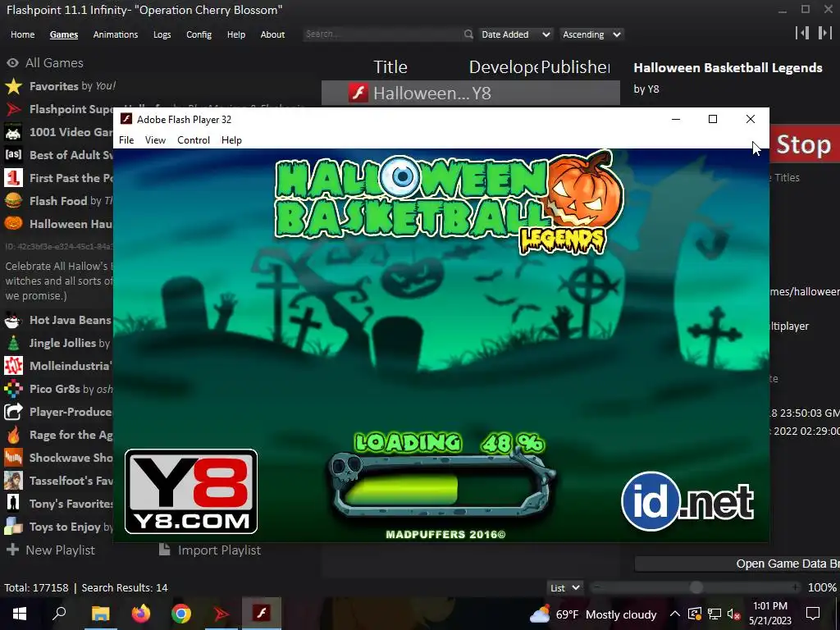Click the Rage for the Ages flame icon
This screenshot has height=630, width=840.
click(13, 435)
